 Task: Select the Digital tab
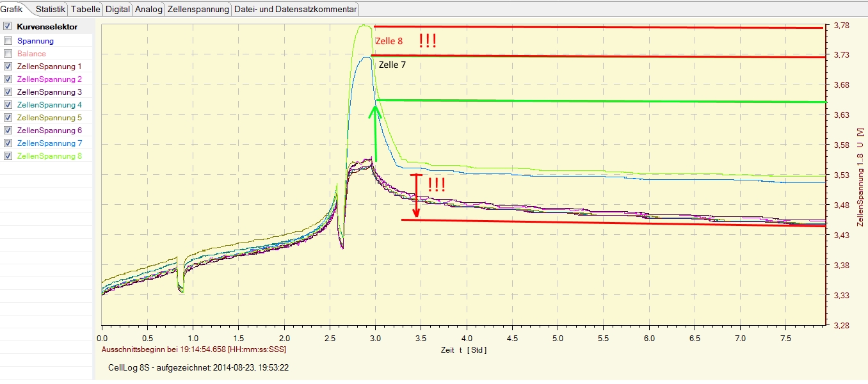coord(117,10)
